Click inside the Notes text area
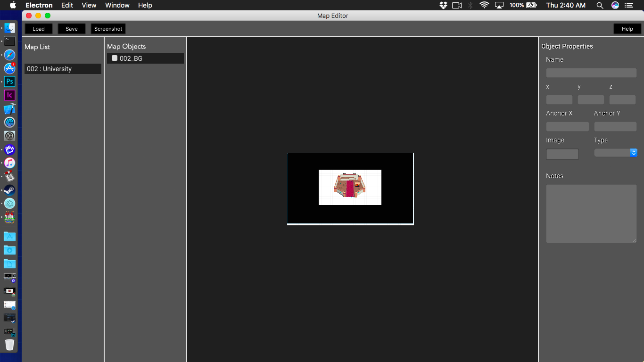This screenshot has width=644, height=362. click(591, 214)
